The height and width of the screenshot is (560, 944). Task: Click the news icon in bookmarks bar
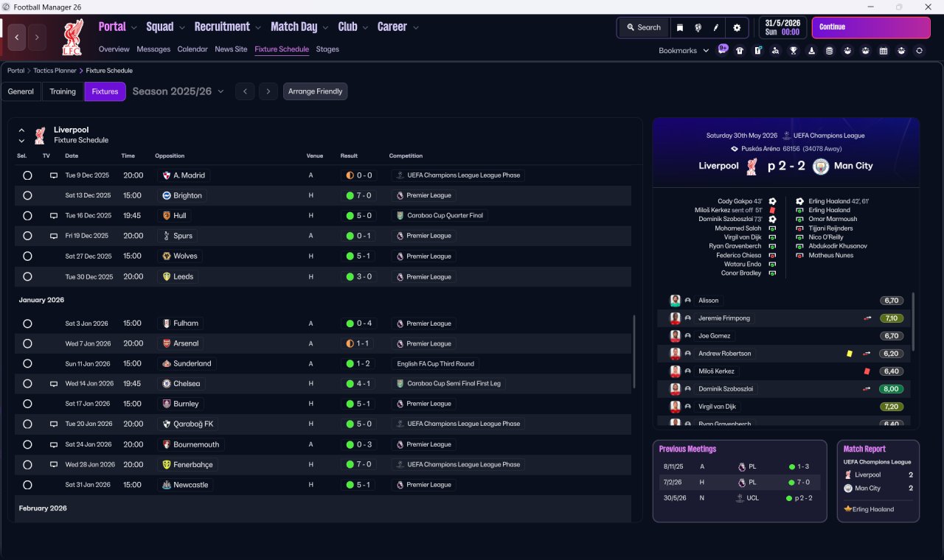pos(758,51)
